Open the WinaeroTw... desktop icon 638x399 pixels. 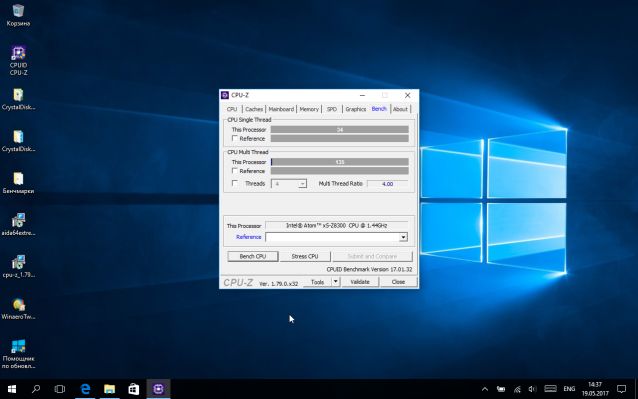coord(18,308)
